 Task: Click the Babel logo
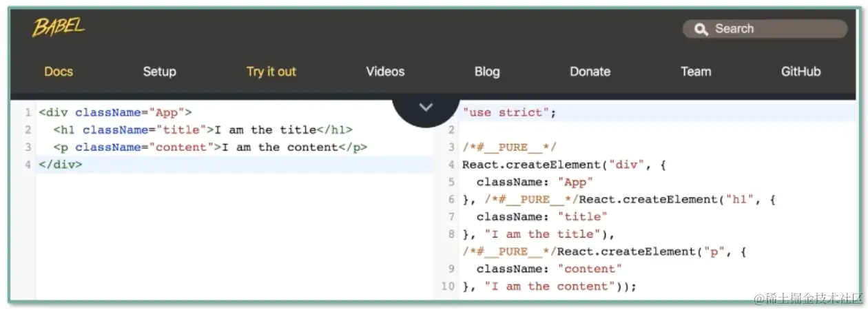pos(58,28)
